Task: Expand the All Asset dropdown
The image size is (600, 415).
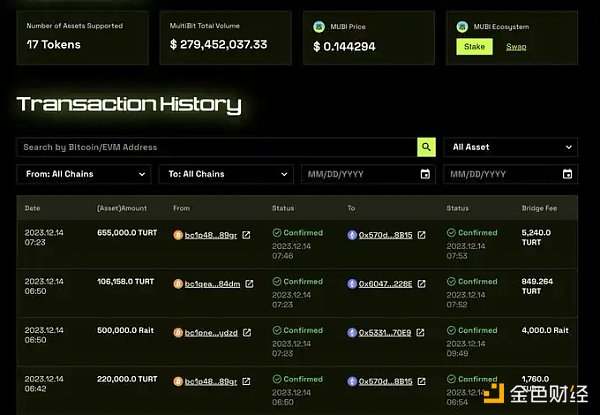Action: 510,147
